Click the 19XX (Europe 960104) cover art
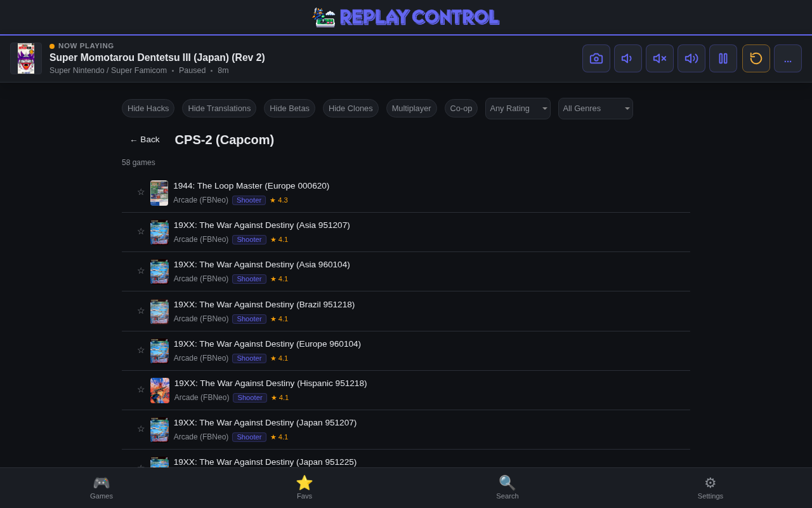Image resolution: width=812 pixels, height=508 pixels. pyautogui.click(x=159, y=351)
